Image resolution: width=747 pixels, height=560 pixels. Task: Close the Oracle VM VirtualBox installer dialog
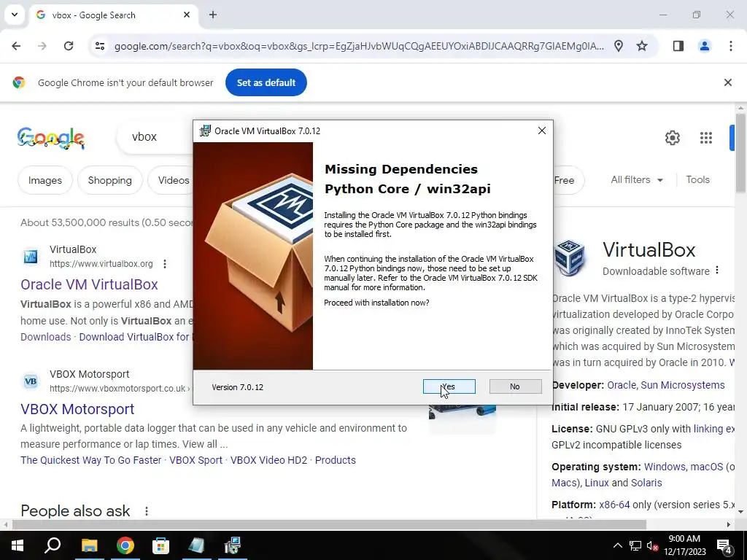(x=542, y=131)
